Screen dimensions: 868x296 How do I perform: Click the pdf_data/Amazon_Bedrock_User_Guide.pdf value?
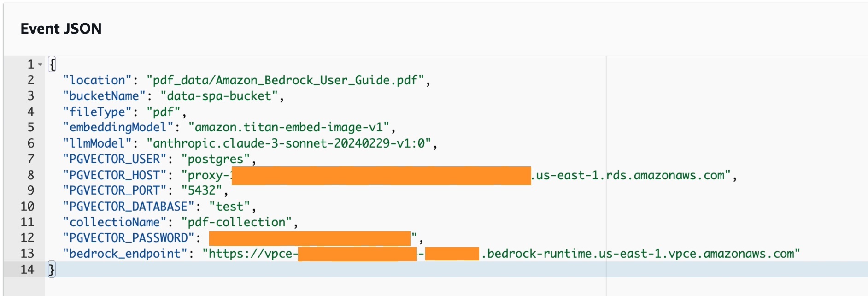(x=286, y=80)
